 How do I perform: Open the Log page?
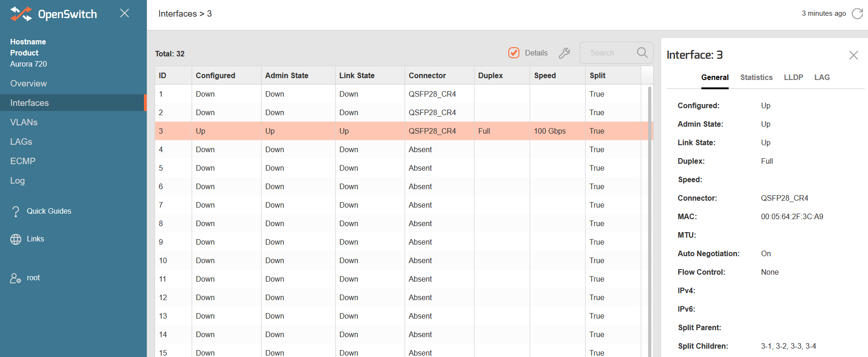(18, 181)
